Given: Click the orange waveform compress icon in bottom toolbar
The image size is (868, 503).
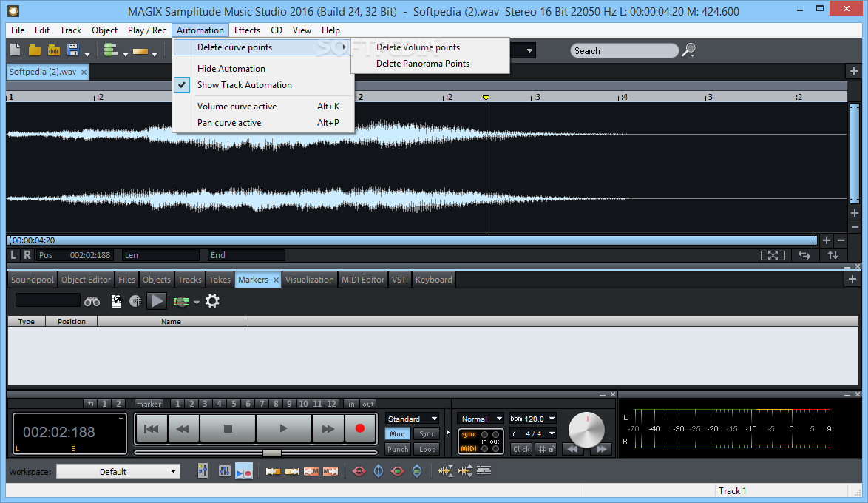Looking at the screenshot, I should coord(446,471).
